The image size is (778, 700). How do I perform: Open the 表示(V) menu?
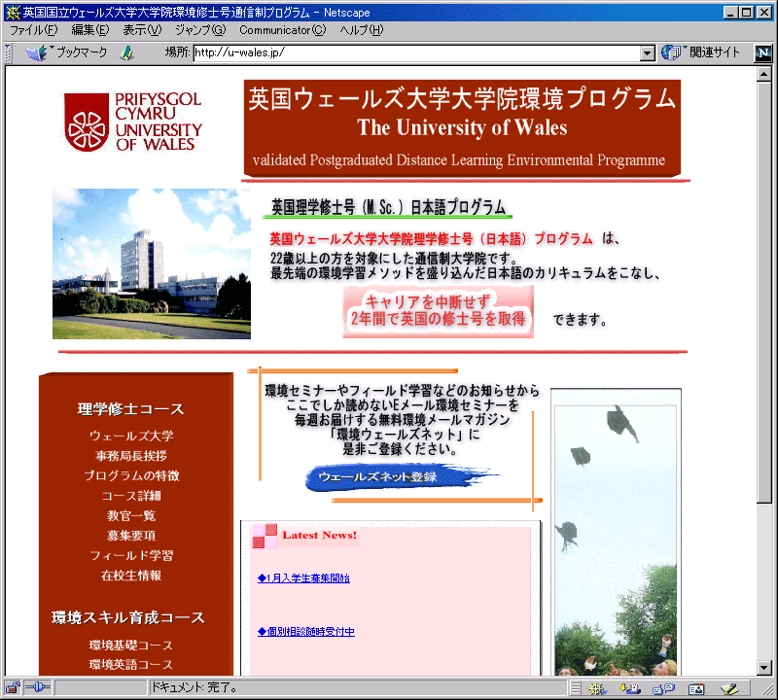point(142,30)
